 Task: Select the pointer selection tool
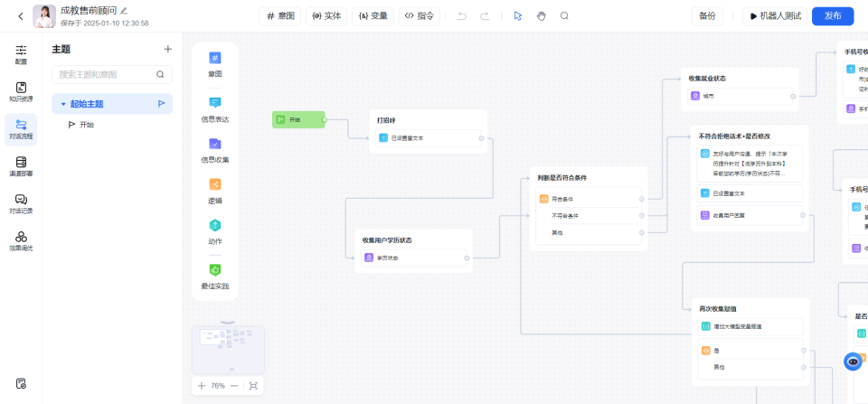click(x=518, y=16)
